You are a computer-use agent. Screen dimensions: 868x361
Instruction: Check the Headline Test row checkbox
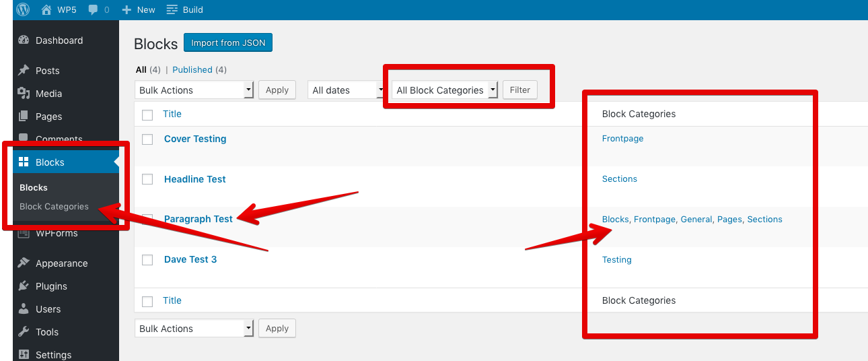pos(147,180)
